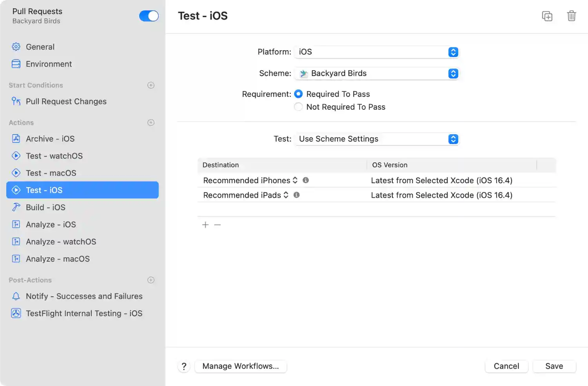Image resolution: width=588 pixels, height=386 pixels.
Task: Open the Test plan dropdown
Action: (x=376, y=139)
